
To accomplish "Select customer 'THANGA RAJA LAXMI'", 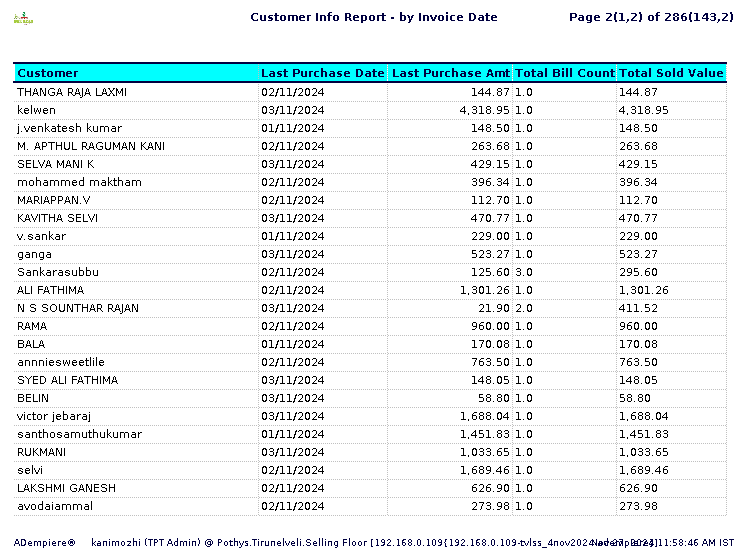I will 72,92.
